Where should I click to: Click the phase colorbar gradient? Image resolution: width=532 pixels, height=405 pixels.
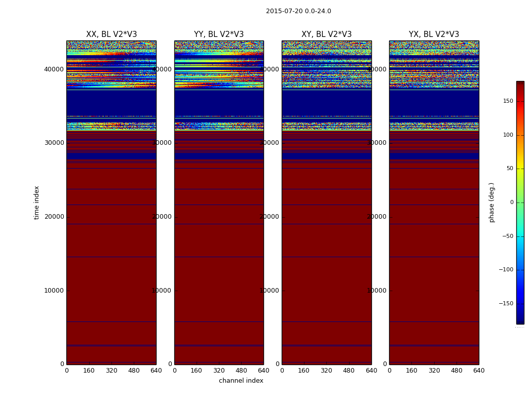click(x=520, y=202)
